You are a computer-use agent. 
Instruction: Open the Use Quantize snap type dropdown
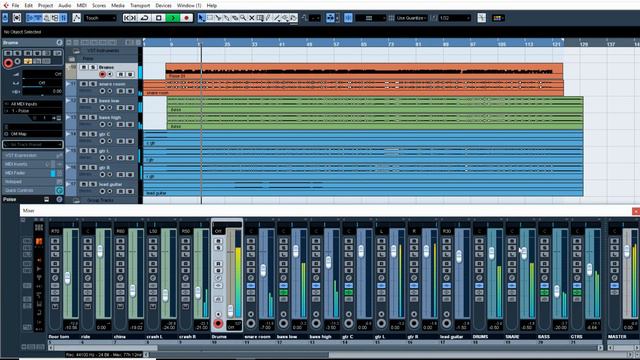pyautogui.click(x=411, y=18)
